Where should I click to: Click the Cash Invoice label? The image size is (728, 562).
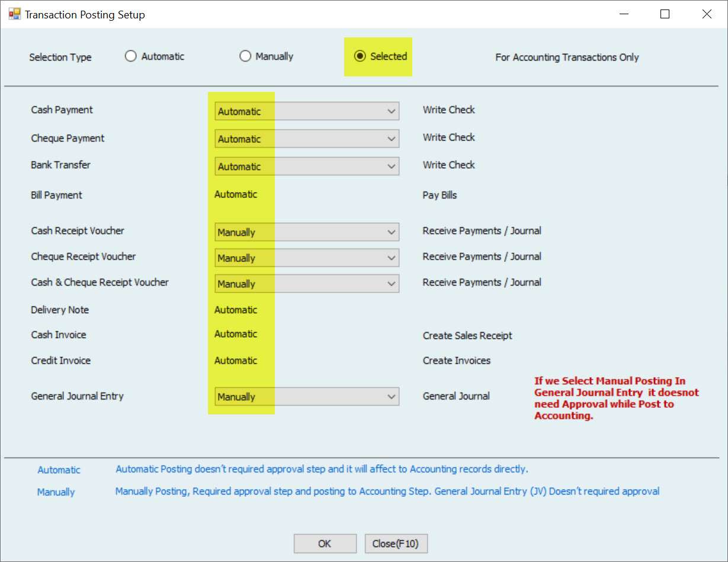coord(59,335)
